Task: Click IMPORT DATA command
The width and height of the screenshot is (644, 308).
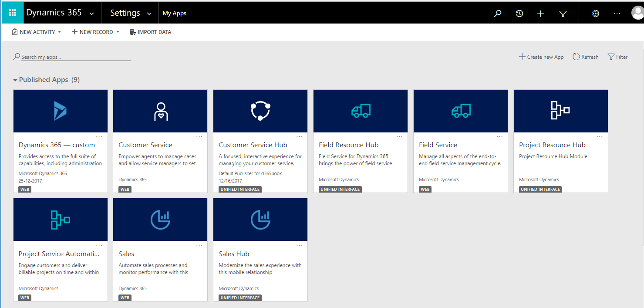Action: tap(151, 32)
